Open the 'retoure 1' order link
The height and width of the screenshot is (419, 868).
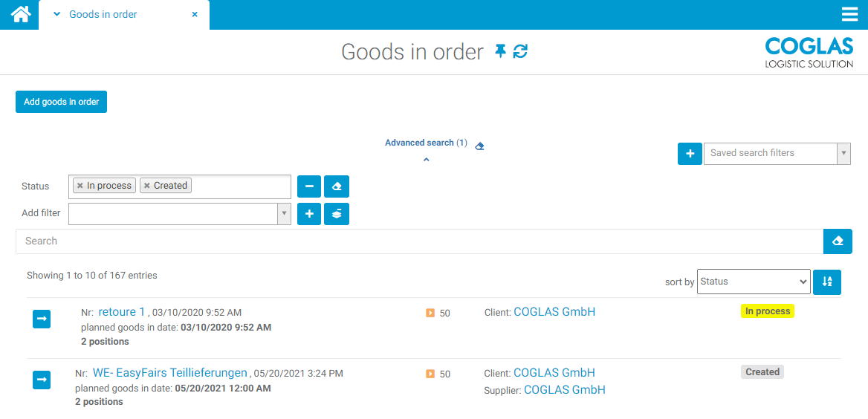tap(122, 312)
